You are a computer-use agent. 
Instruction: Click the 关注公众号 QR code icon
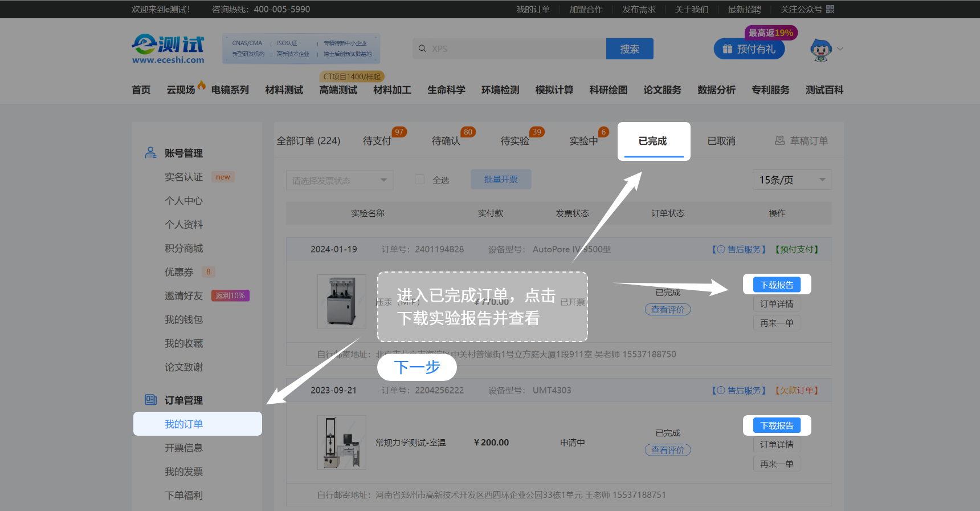point(830,9)
